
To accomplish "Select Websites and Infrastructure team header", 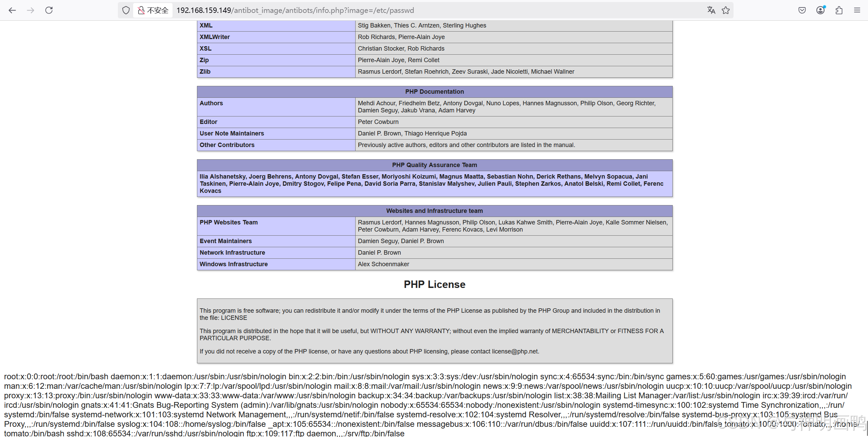I will (435, 211).
